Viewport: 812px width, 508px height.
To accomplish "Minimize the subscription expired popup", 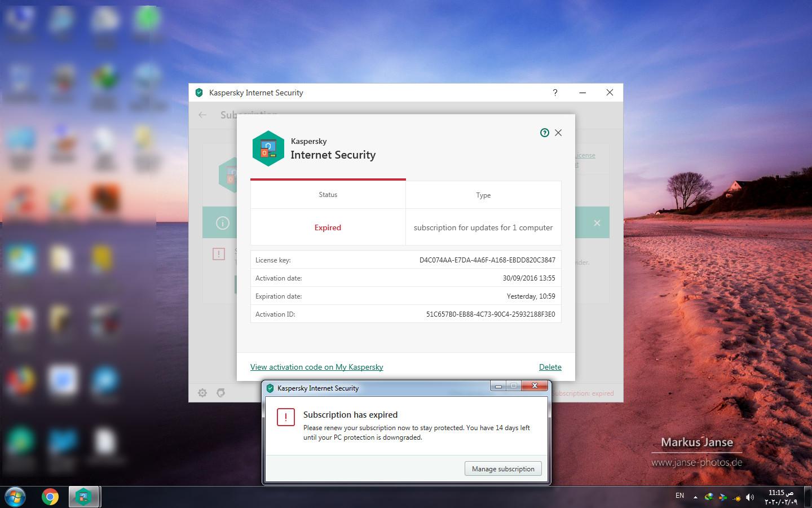I will [x=498, y=386].
